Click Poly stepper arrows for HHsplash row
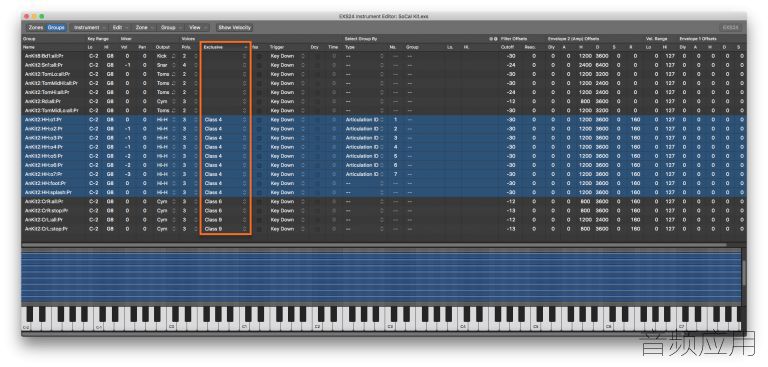 195,192
